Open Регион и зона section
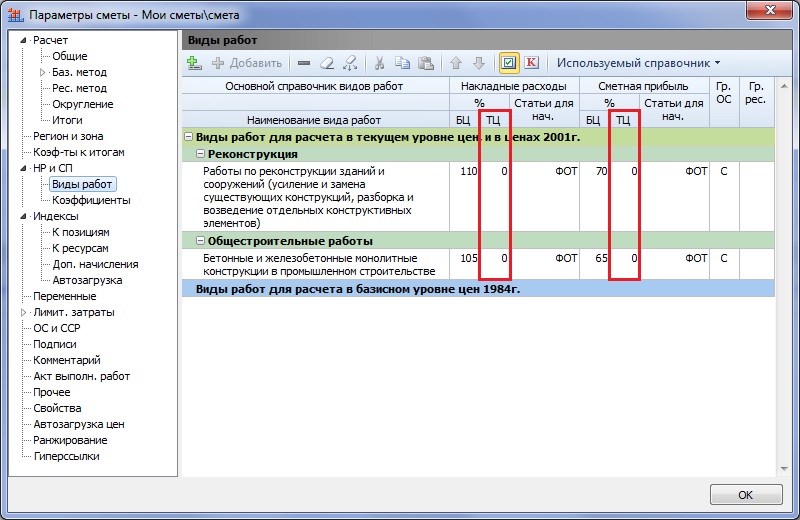This screenshot has height=520, width=800. [x=68, y=136]
